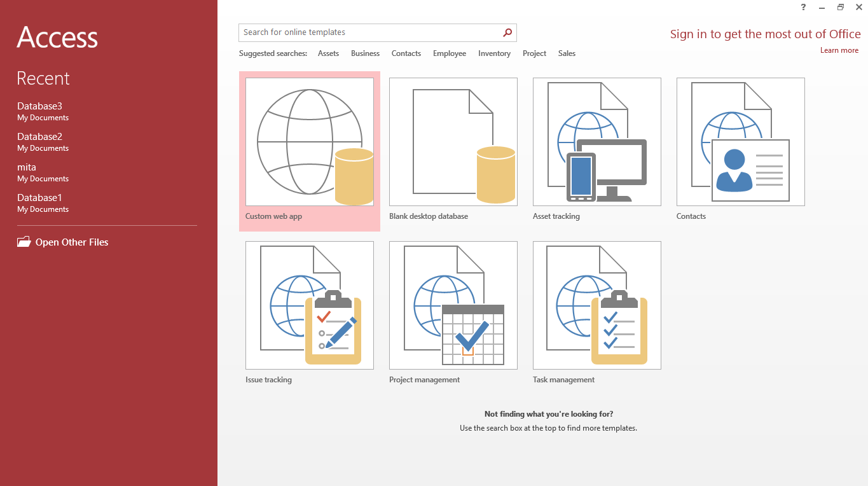Click the Issue tracking caption
This screenshot has height=486, width=868.
point(268,380)
